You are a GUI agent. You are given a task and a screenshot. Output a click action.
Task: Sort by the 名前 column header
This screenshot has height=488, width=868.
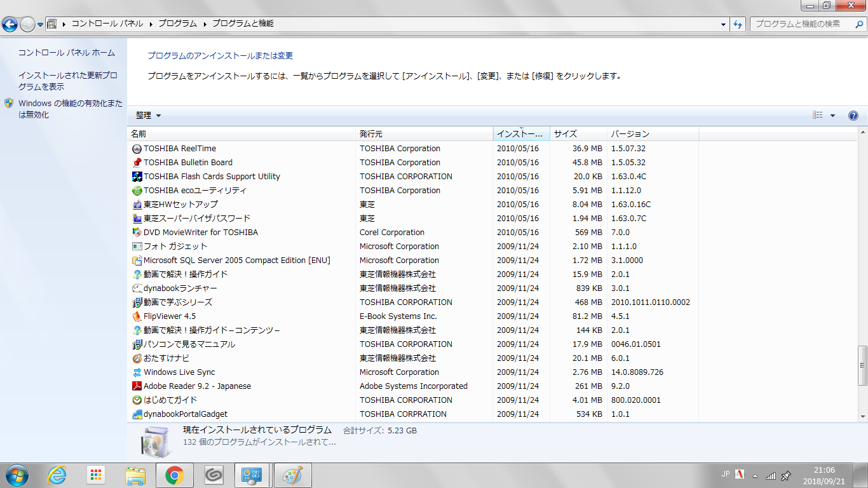[x=241, y=133]
